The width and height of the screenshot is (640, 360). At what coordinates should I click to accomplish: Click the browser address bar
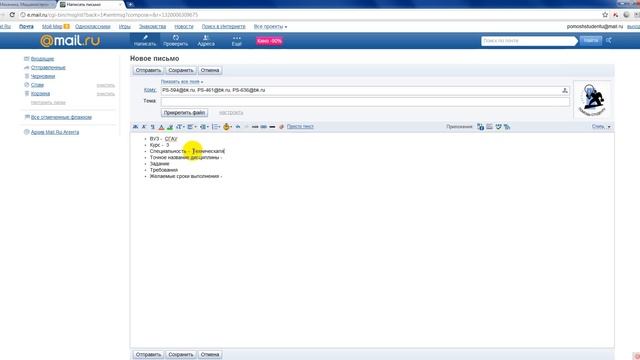point(310,15)
